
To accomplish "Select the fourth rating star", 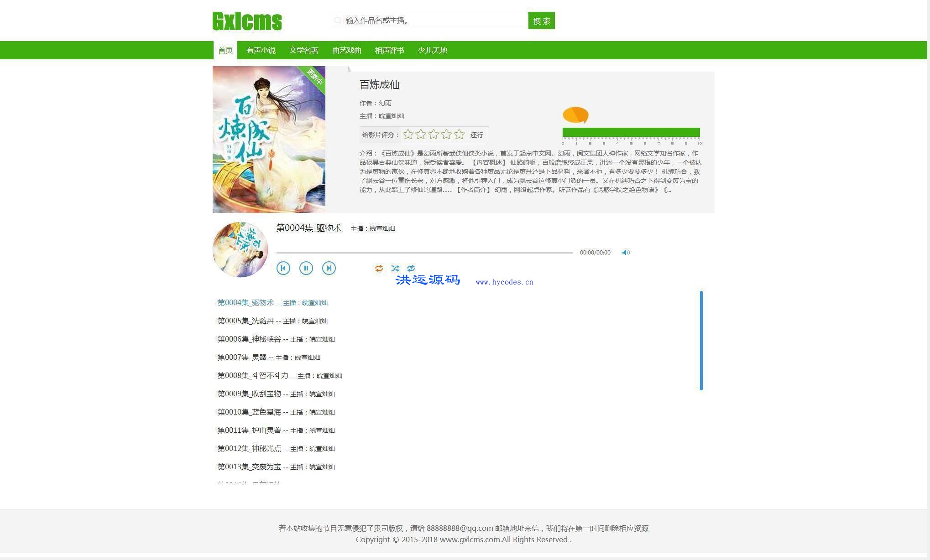I will tap(447, 134).
